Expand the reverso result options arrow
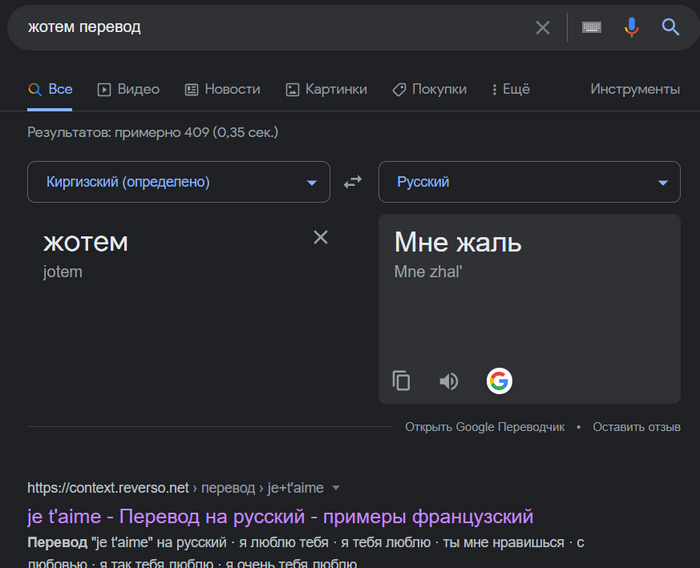The height and width of the screenshot is (568, 700). click(336, 488)
